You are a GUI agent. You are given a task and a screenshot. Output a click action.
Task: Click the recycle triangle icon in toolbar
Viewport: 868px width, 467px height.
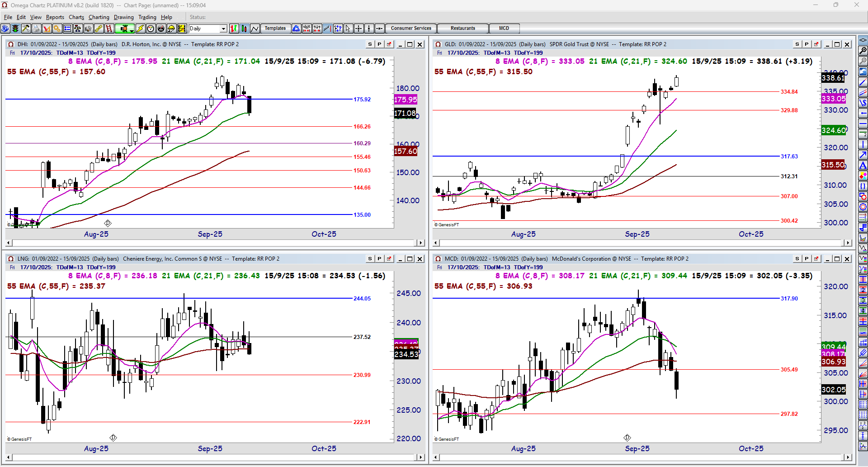point(296,29)
